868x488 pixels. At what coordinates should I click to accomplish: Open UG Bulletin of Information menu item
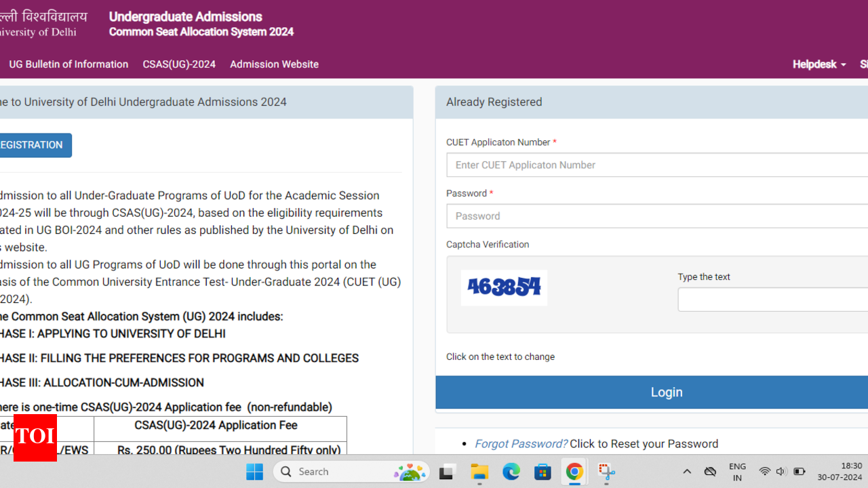tap(68, 64)
